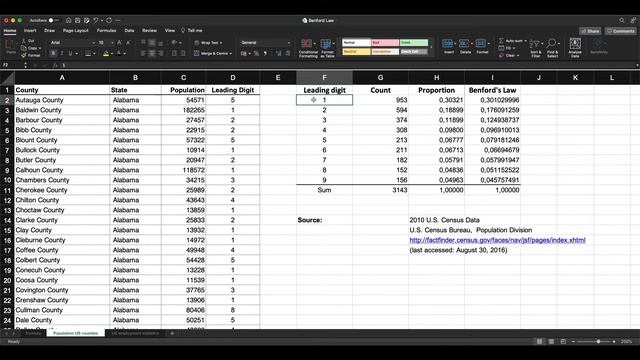Apply the Good cell style
This screenshot has width=640, height=360.
[x=414, y=42]
